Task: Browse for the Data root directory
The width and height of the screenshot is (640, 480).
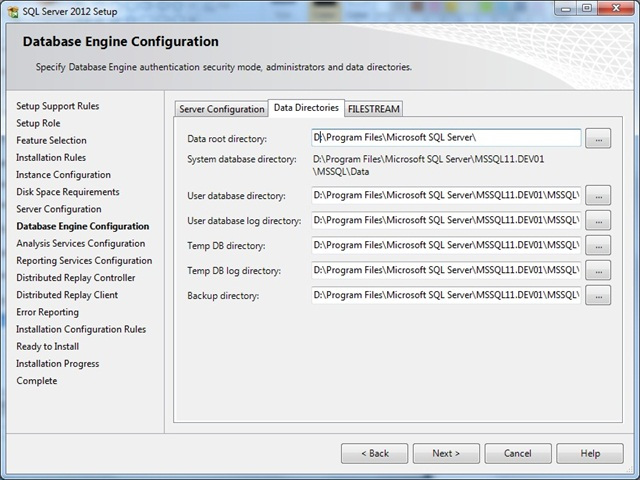Action: [x=598, y=138]
